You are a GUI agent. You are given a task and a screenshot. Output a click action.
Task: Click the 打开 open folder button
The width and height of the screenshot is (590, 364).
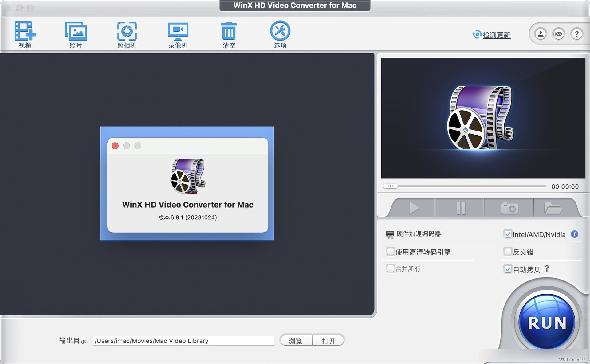(x=328, y=341)
